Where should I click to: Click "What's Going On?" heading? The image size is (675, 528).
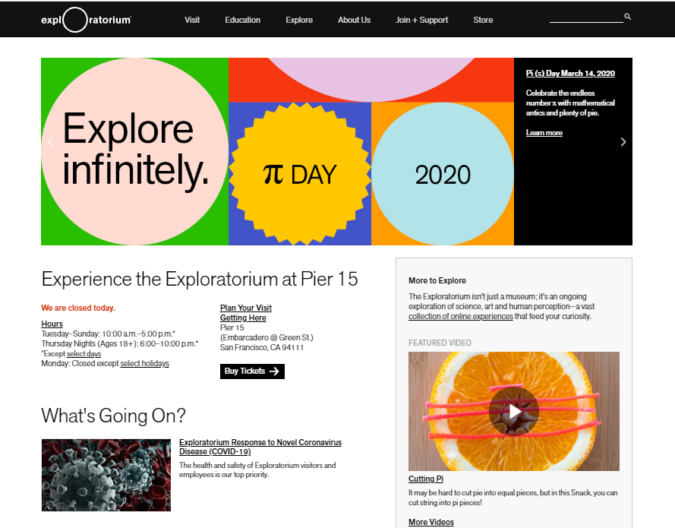(113, 416)
